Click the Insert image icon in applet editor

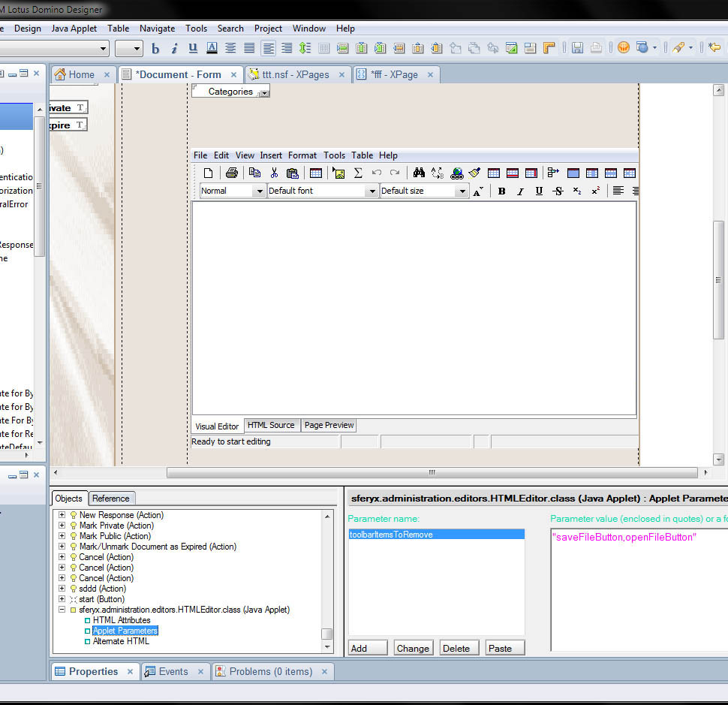click(x=339, y=173)
